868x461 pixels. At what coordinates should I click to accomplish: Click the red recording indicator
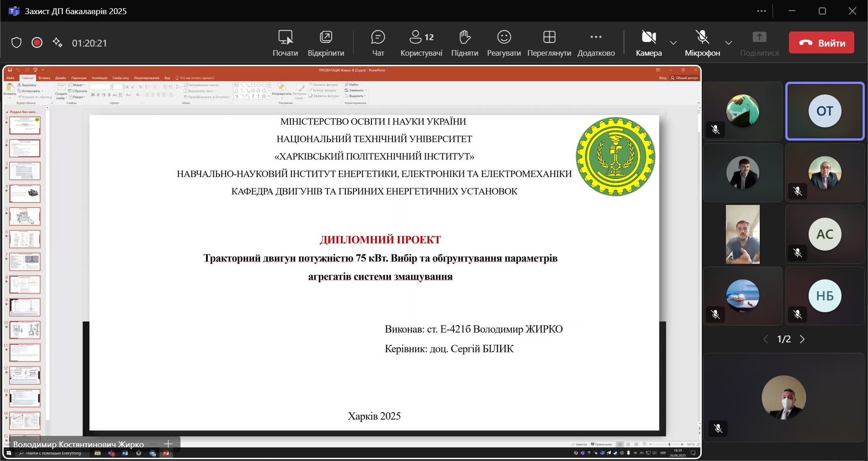37,43
